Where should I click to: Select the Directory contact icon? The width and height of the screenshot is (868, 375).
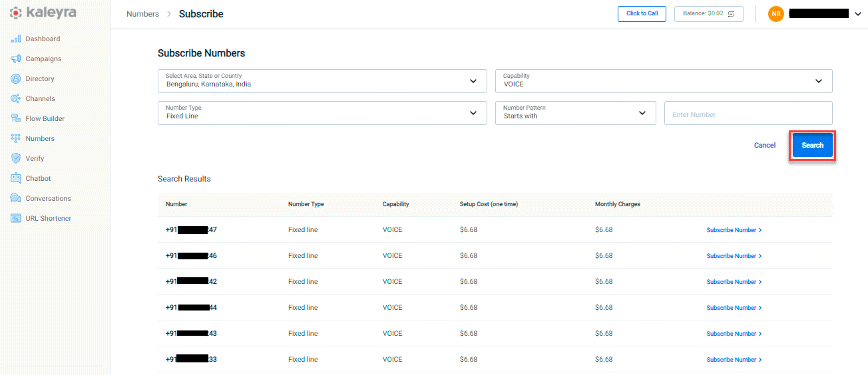click(16, 78)
